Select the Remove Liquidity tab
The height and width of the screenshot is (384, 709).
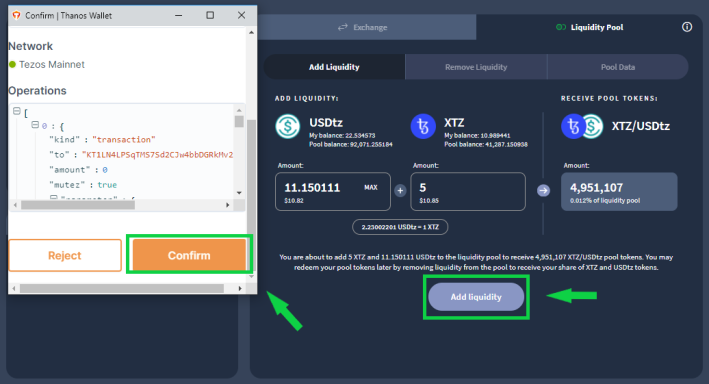coord(476,67)
